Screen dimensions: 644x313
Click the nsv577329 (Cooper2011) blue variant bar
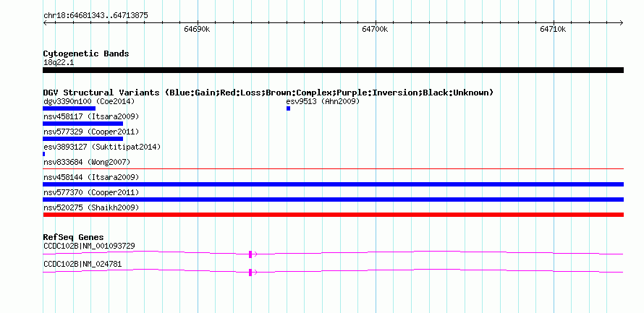point(83,139)
